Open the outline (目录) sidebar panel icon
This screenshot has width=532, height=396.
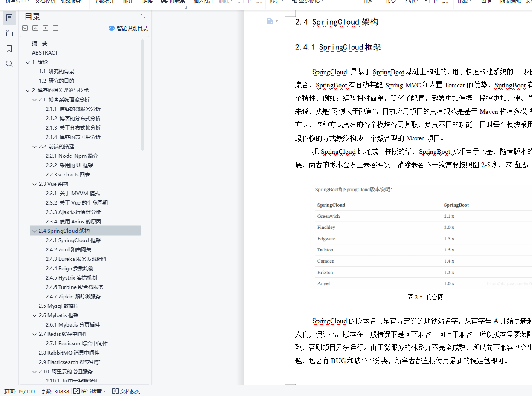pos(9,18)
